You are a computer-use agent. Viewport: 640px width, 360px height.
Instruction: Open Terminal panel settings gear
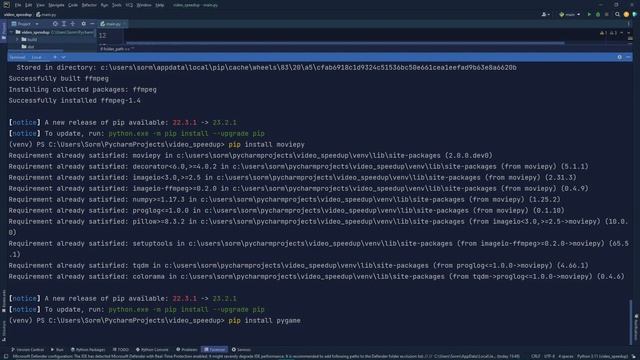pyautogui.click(x=620, y=57)
